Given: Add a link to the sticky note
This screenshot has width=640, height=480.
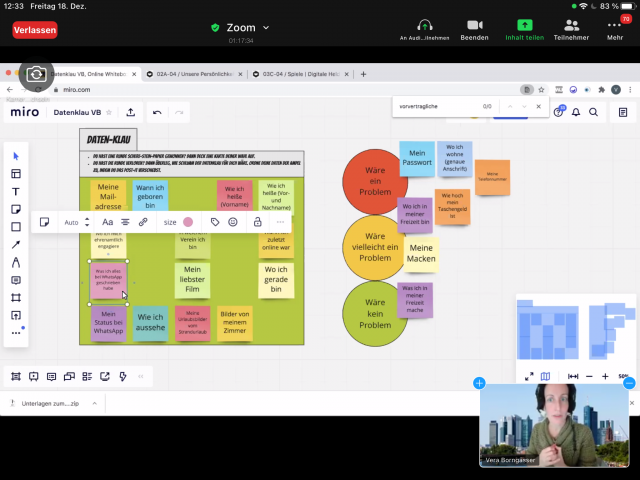Looking at the screenshot, I should pos(143,222).
